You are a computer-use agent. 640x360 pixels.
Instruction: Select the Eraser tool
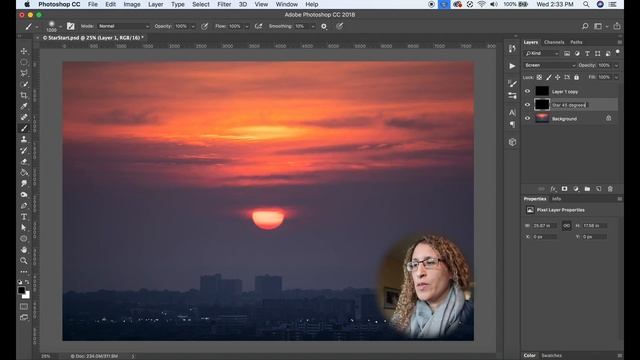tap(24, 162)
